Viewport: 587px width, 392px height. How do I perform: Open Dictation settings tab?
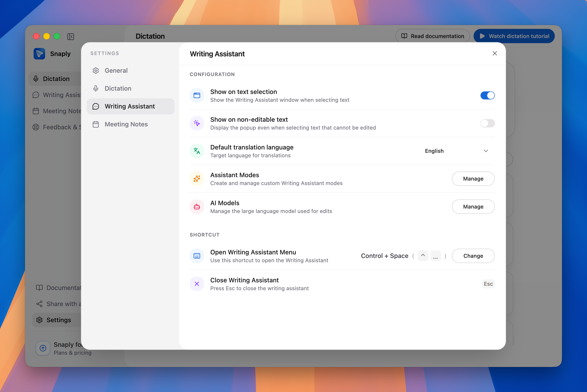[x=130, y=88]
